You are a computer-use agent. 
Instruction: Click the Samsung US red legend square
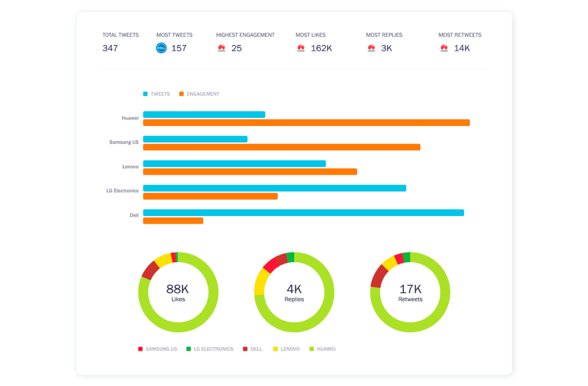(x=140, y=349)
